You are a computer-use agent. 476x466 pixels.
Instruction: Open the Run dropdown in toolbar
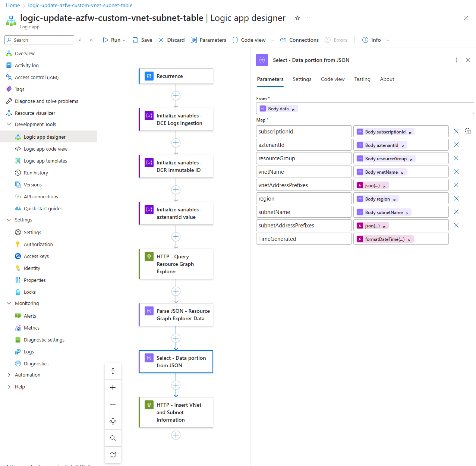[x=124, y=40]
